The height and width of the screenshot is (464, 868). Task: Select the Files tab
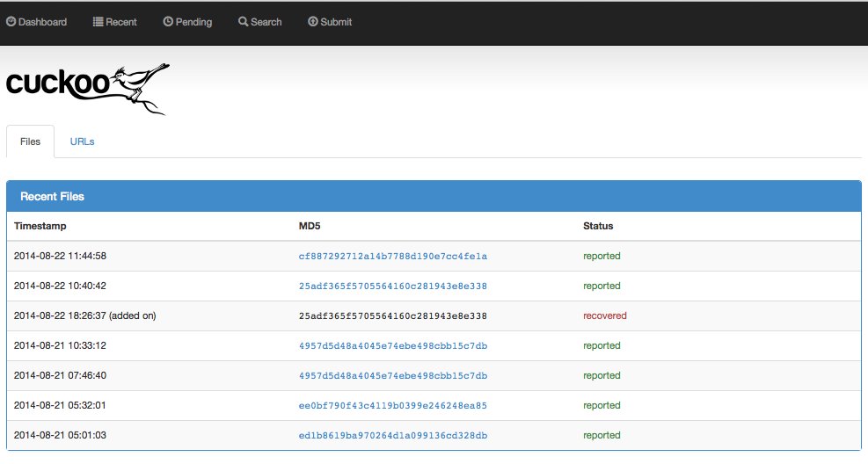(x=31, y=141)
